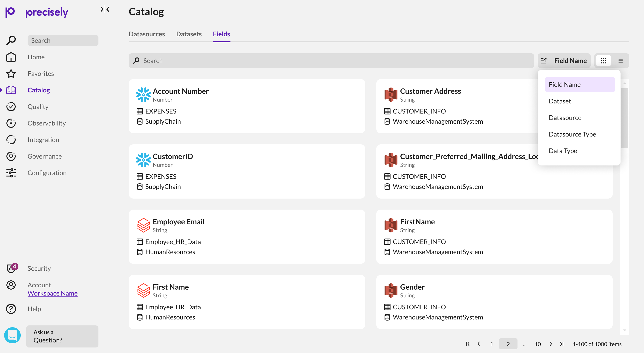Image resolution: width=644 pixels, height=353 pixels.
Task: Collapse the sidebar navigation panel
Action: (105, 9)
